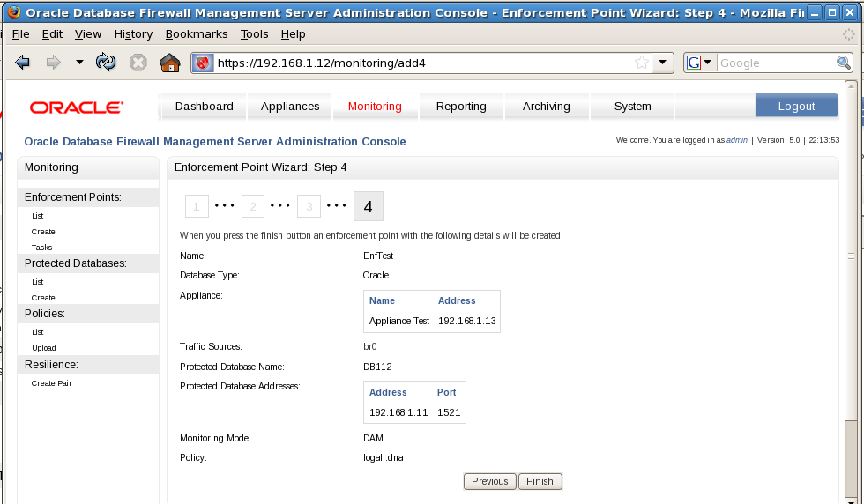This screenshot has height=504, width=864.
Task: Click the Oracle logo
Action: pyautogui.click(x=77, y=107)
